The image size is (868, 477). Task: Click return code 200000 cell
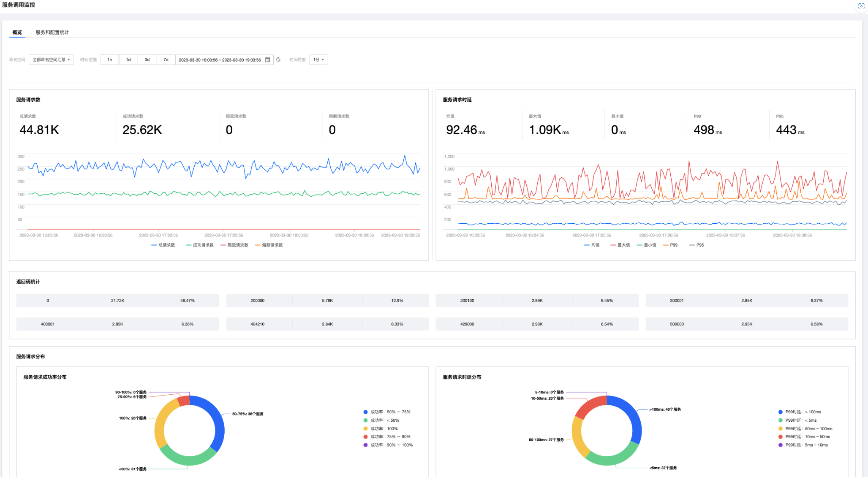point(257,301)
